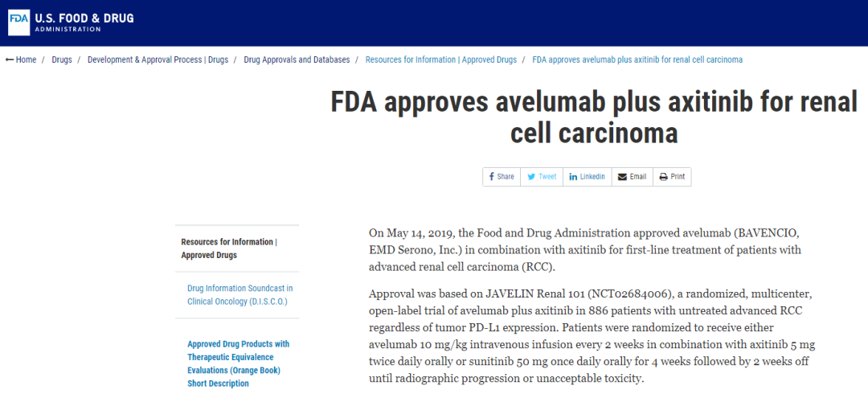Open Drug Information Soundcast in Clinical Oncology link
This screenshot has height=394, width=868.
click(x=240, y=295)
